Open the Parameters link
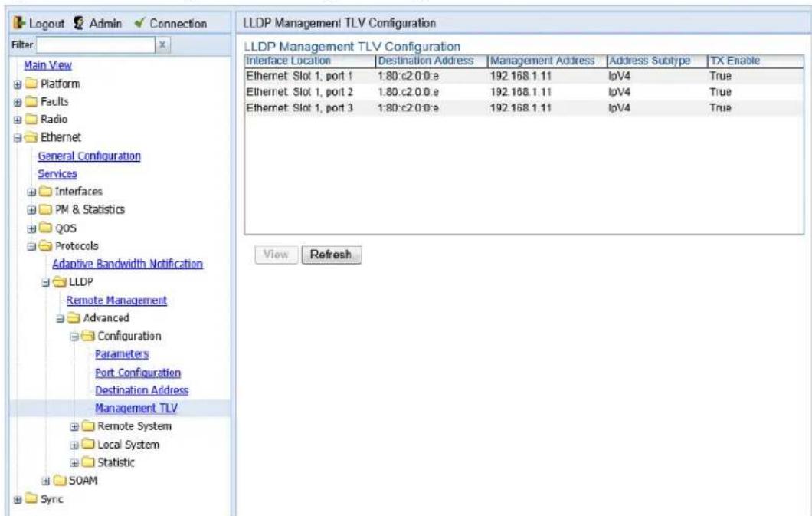This screenshot has width=812, height=516. pos(122,354)
